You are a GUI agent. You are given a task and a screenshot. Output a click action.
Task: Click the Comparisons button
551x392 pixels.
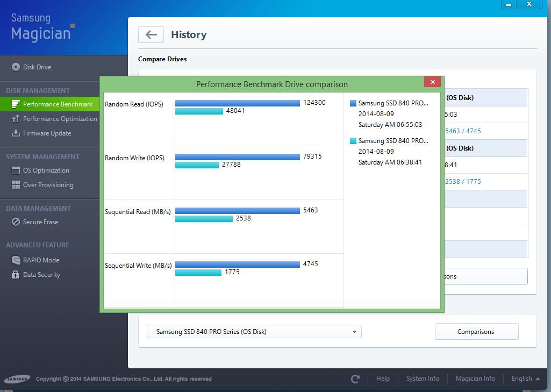tap(476, 332)
